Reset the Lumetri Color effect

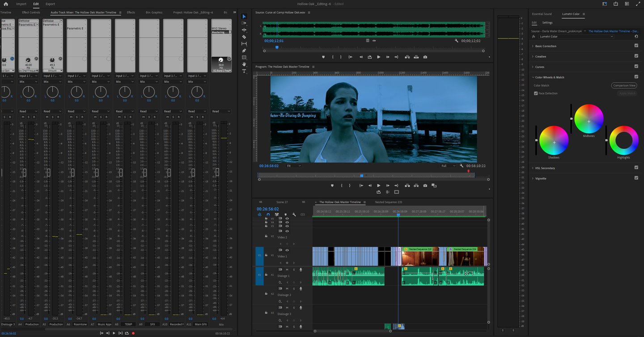[636, 36]
